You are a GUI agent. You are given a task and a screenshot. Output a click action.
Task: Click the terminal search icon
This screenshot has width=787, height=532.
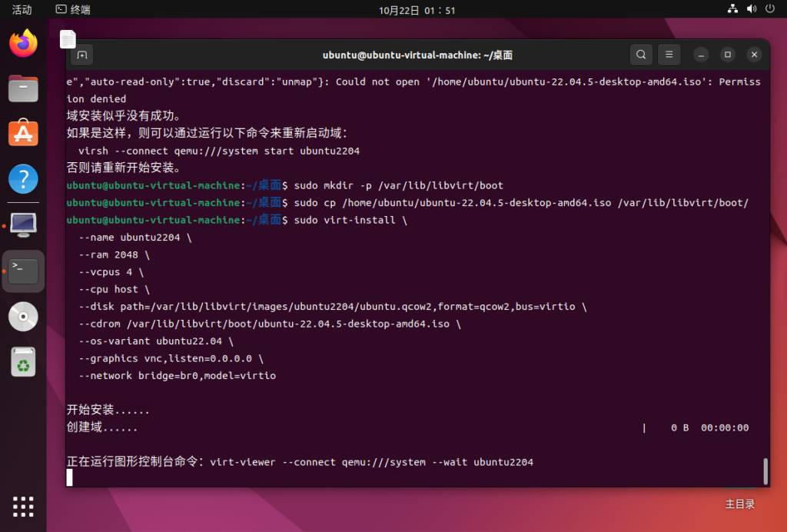[x=641, y=55]
